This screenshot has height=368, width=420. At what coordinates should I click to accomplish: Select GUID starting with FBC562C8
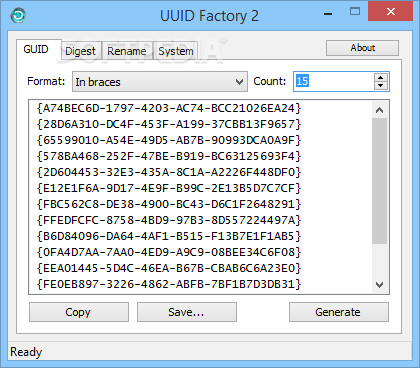point(169,204)
